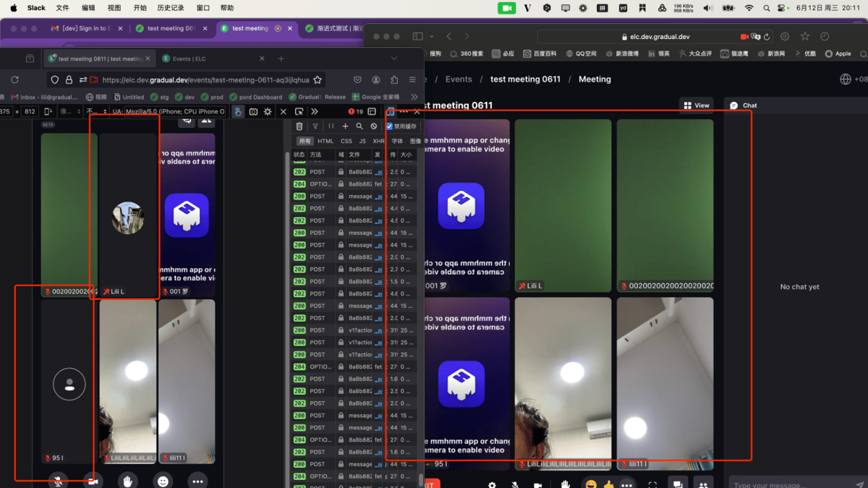
Task: Go to 'test meeting 0611' breadcrumb
Action: point(525,80)
